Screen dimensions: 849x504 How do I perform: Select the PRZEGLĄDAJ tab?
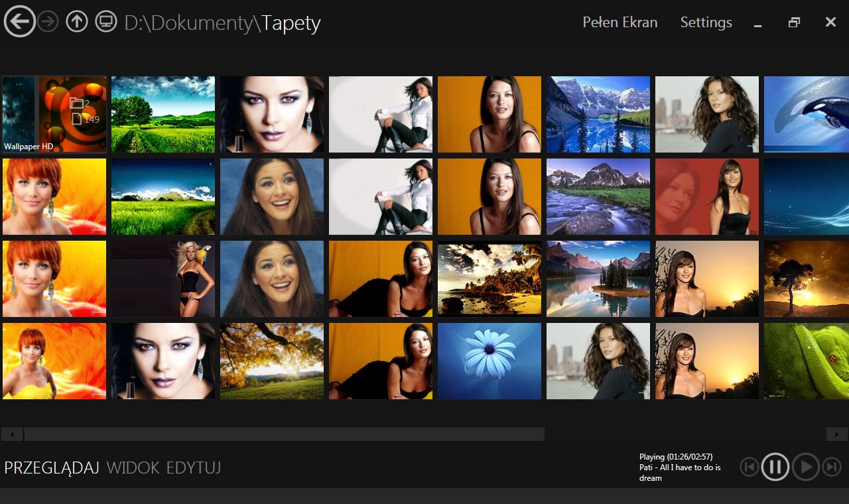(x=52, y=468)
